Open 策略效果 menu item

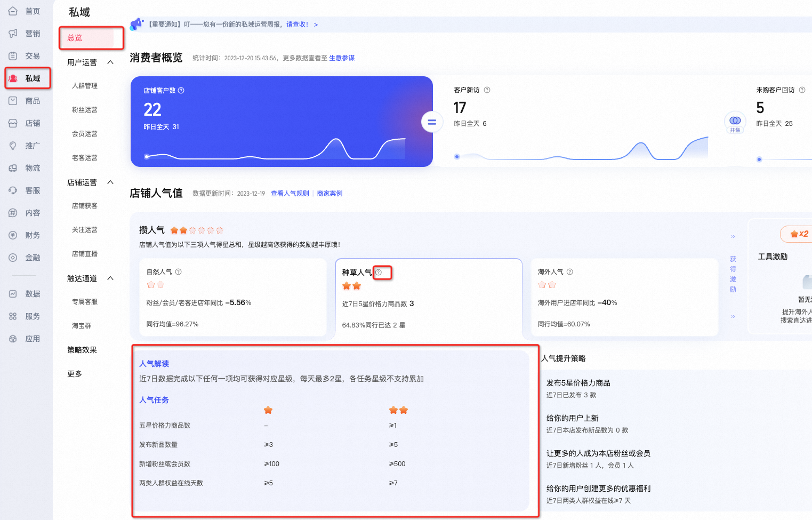click(82, 350)
